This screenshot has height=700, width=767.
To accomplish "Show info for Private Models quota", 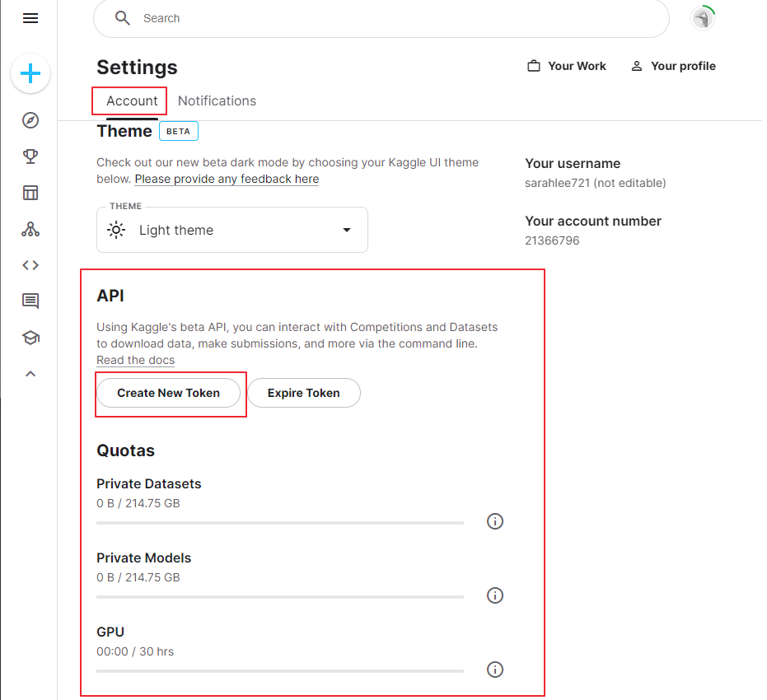I will pyautogui.click(x=495, y=595).
